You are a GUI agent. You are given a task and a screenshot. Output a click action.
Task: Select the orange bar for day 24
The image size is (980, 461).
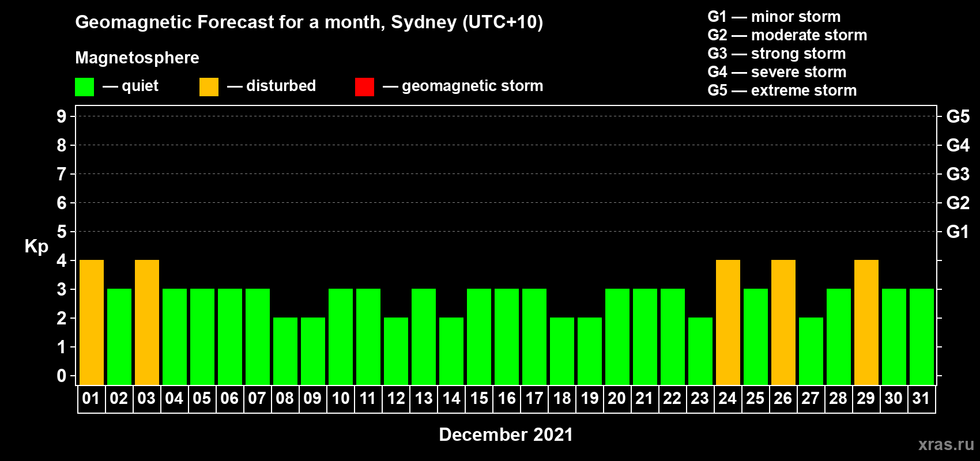click(x=728, y=322)
